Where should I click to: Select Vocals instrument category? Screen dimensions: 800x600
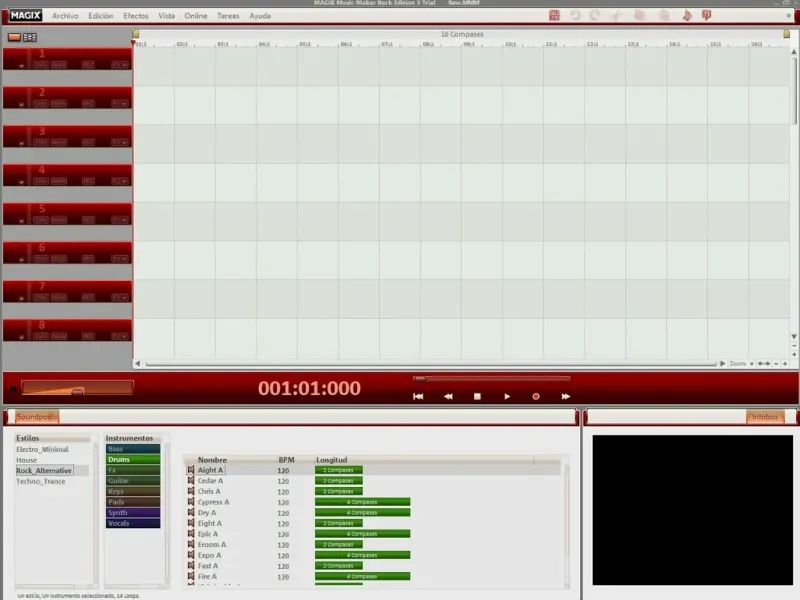(x=133, y=523)
